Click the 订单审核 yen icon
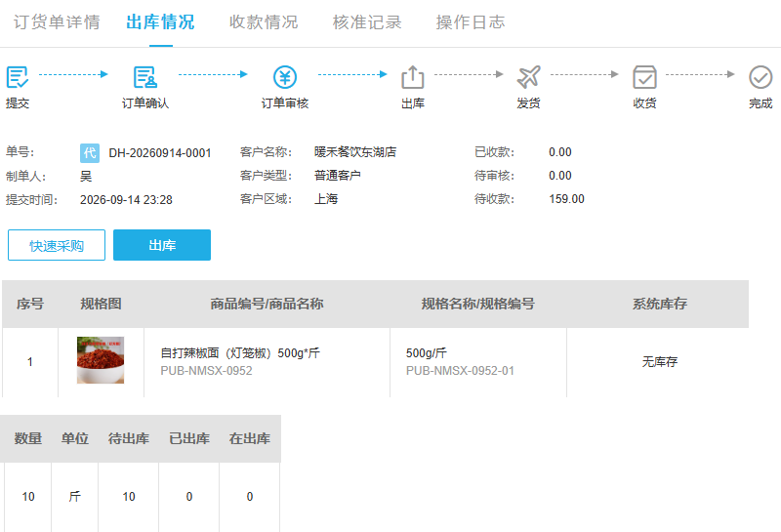Viewport: 781px width, 532px height. coord(285,77)
